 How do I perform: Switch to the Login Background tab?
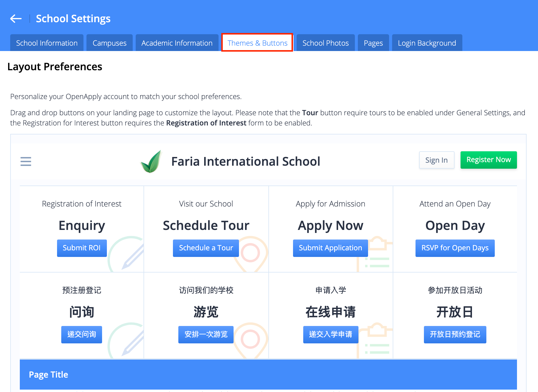(427, 43)
